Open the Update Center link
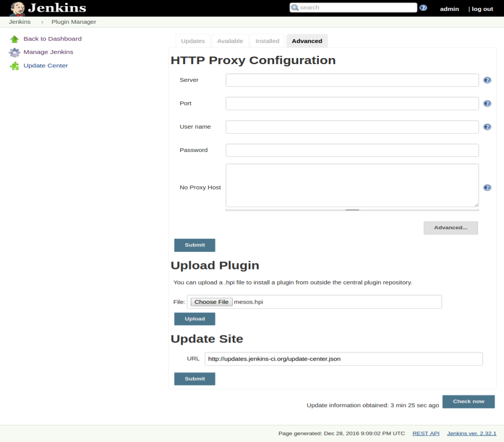 point(46,66)
